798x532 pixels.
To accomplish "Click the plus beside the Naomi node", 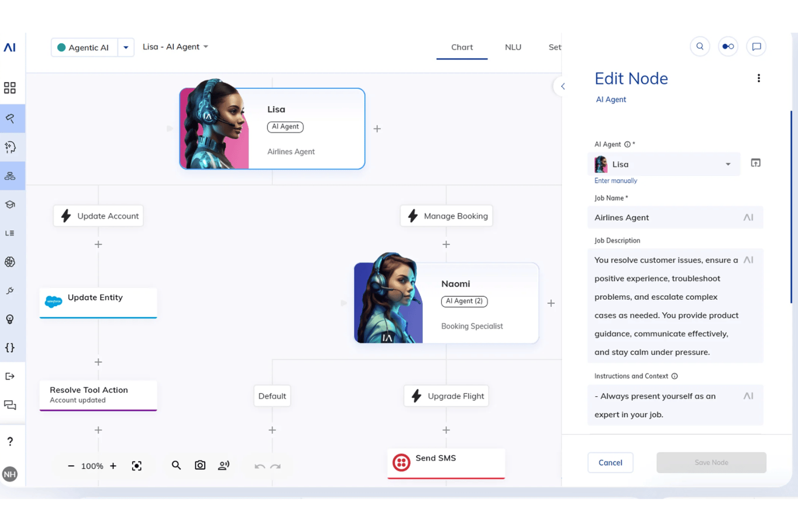I will click(551, 303).
